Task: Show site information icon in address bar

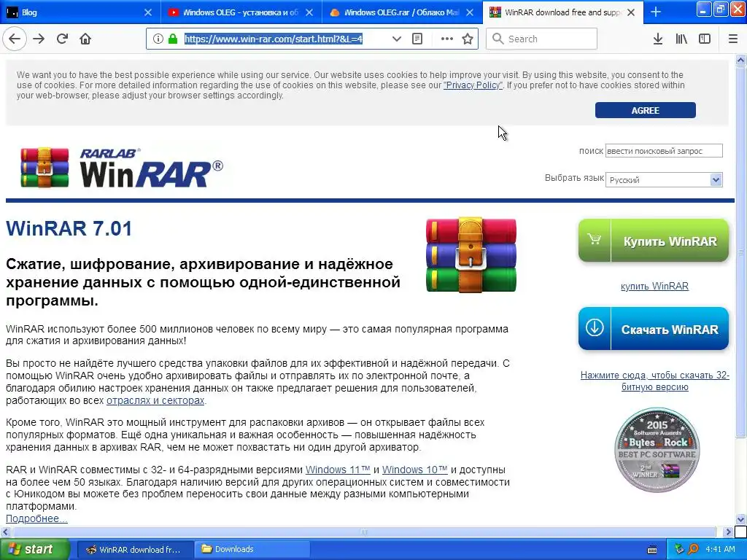Action: click(x=158, y=39)
